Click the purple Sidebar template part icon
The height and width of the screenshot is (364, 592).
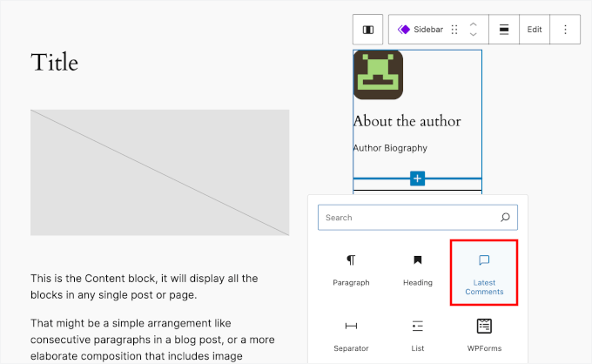(404, 30)
